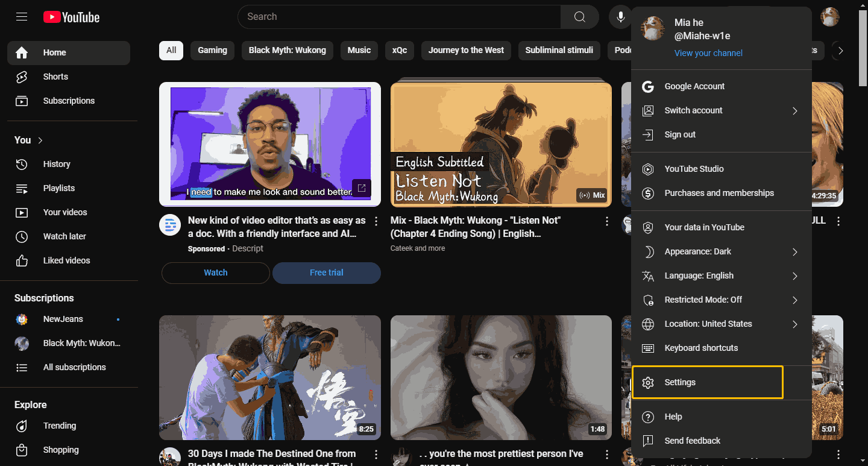This screenshot has width=868, height=466.
Task: Open the Descript ad title link
Action: pos(277,227)
